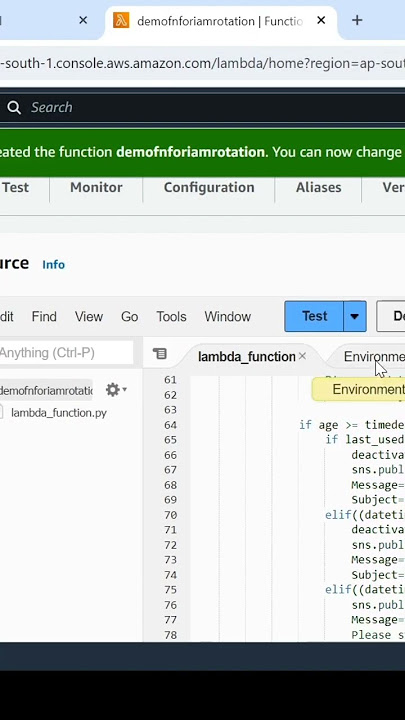Click line number 61 in the gutter
This screenshot has width=405, height=720.
pyautogui.click(x=170, y=380)
